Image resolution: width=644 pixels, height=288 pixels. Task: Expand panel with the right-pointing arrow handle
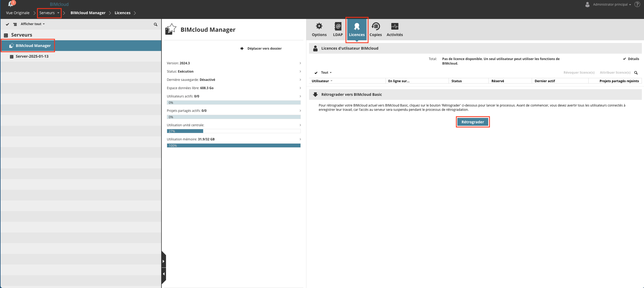164,261
